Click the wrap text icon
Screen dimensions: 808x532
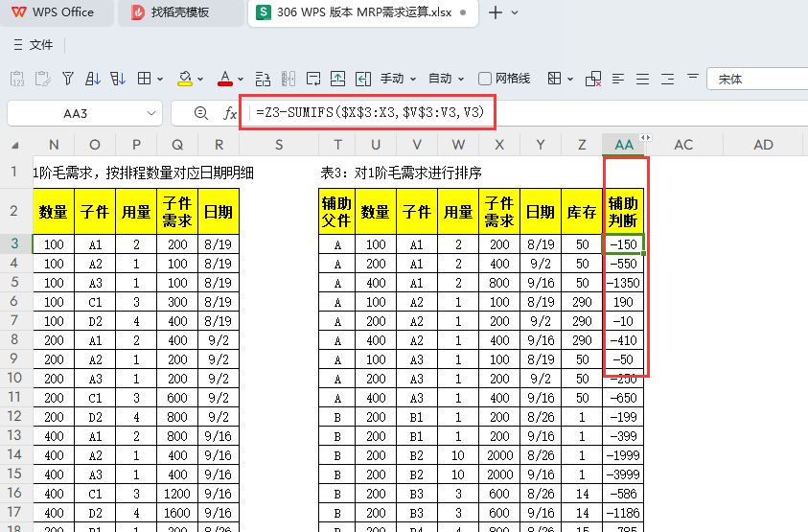coord(312,79)
